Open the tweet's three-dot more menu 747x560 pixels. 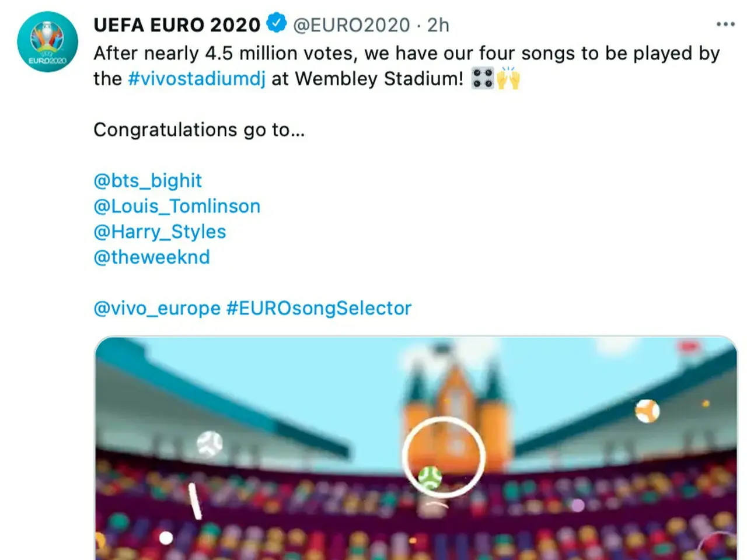(x=725, y=24)
